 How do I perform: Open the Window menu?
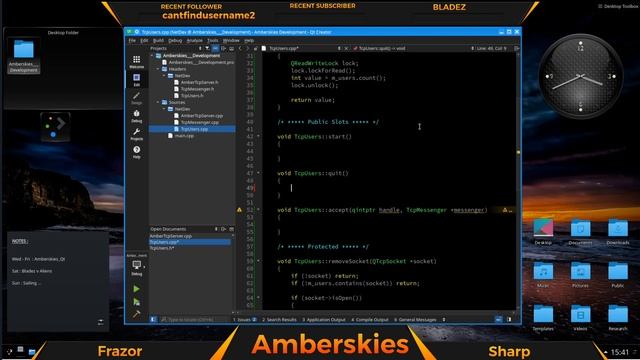pyautogui.click(x=231, y=40)
